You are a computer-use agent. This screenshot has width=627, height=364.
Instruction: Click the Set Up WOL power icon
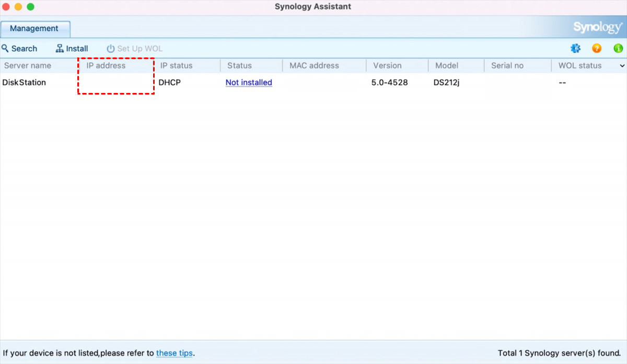(110, 49)
